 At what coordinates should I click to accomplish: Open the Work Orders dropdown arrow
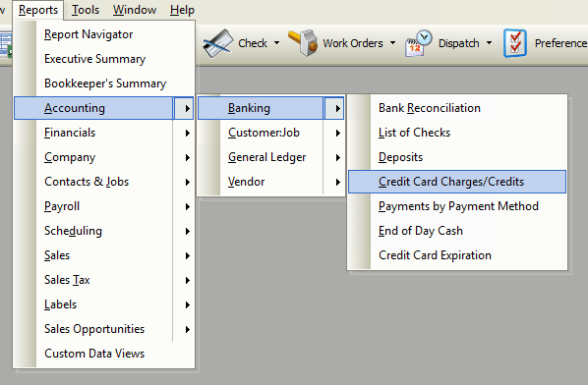(392, 43)
